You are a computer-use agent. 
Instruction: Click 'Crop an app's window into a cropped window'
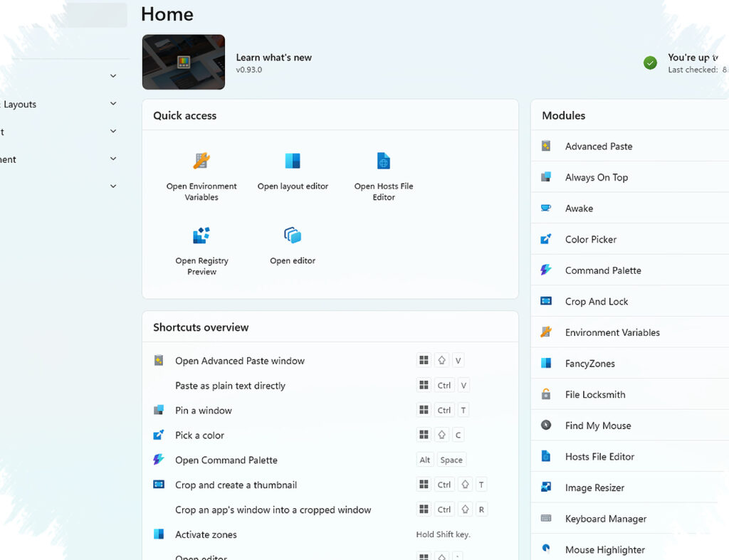pos(273,509)
